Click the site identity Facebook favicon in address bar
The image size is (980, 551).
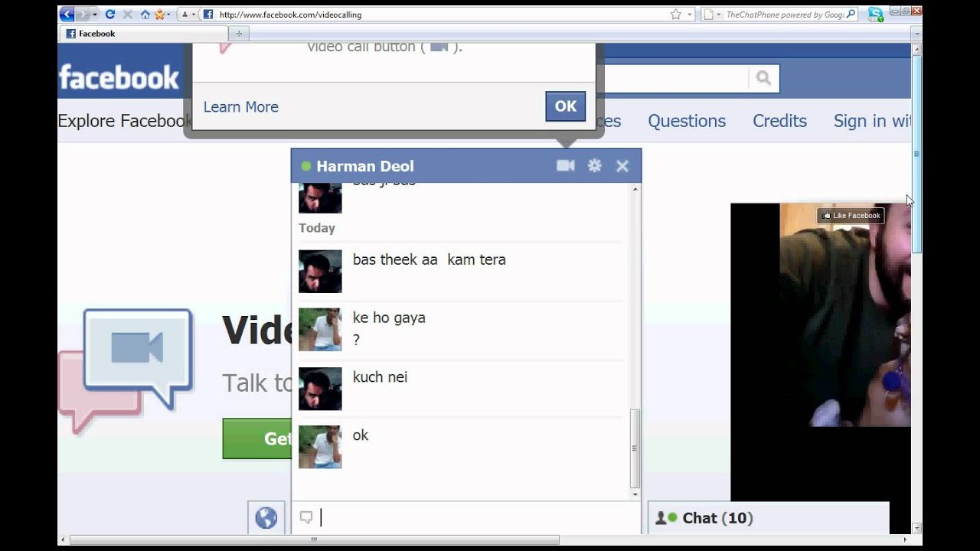[x=208, y=14]
